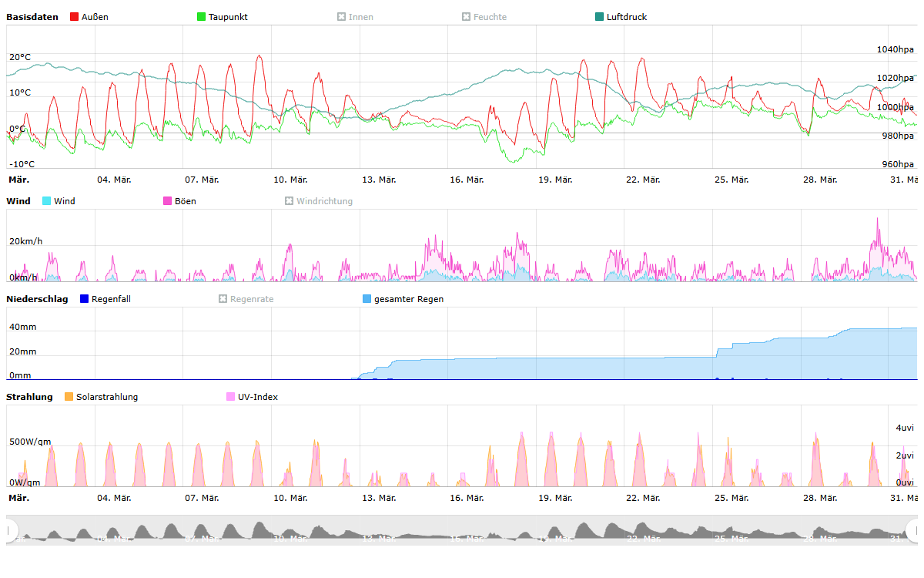
Task: Show the disabled Windrichtung series
Action: point(319,201)
